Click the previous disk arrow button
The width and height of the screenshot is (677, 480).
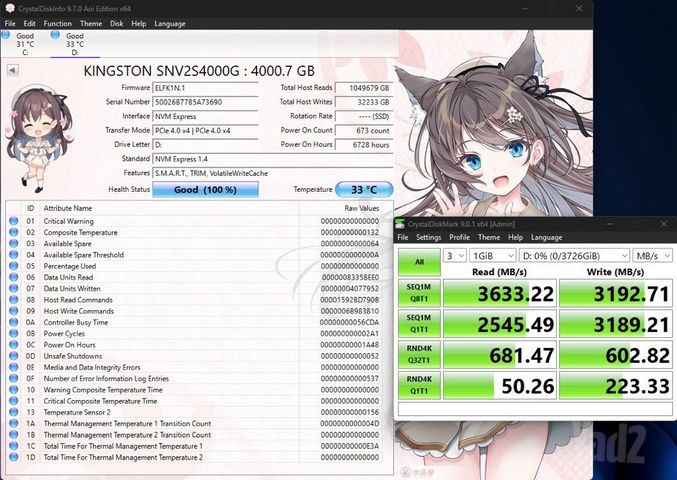click(13, 70)
